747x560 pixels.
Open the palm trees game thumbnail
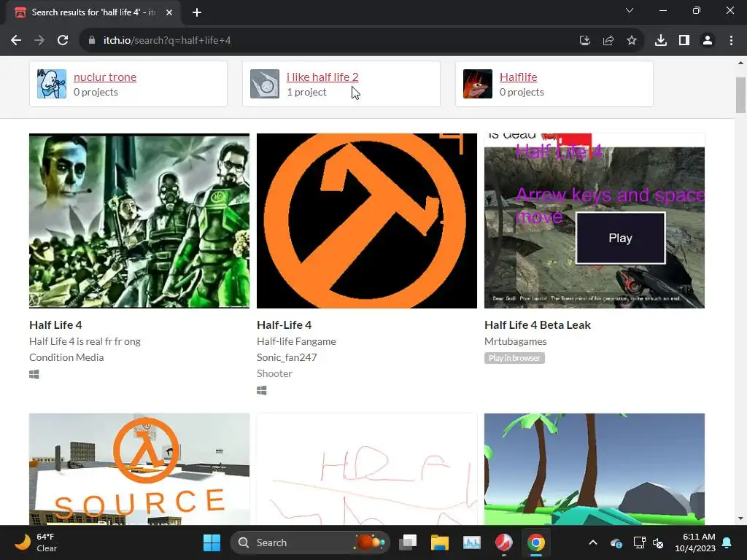(x=595, y=469)
